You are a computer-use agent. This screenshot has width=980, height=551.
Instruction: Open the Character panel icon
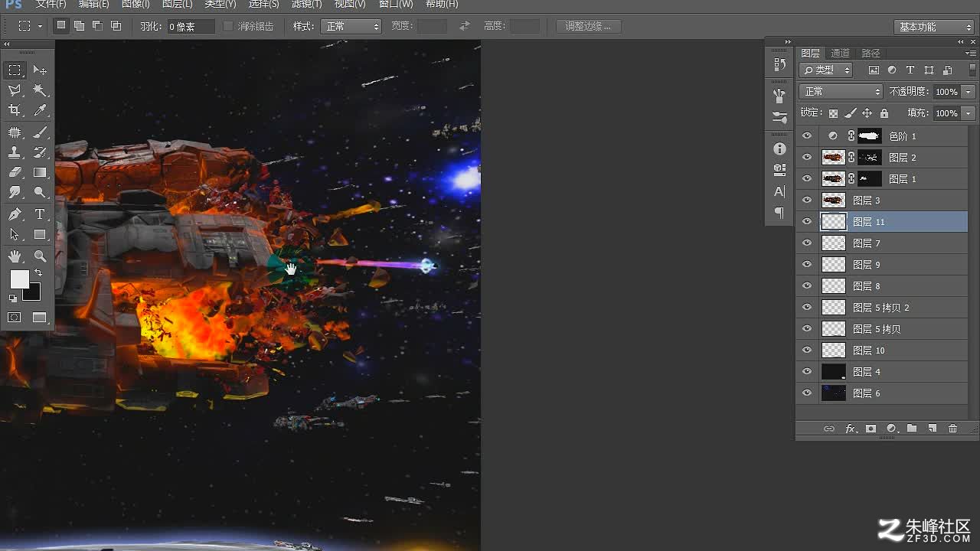[x=779, y=191]
